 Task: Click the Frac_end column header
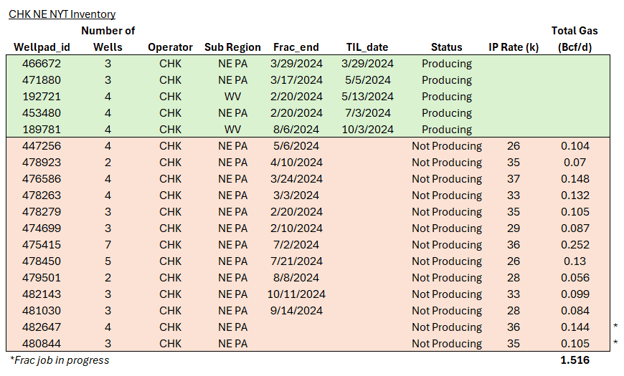tap(296, 47)
